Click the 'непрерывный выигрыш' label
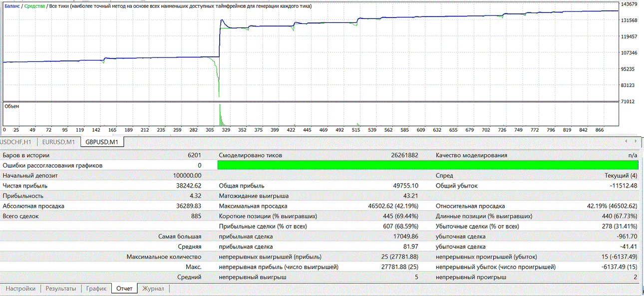Screen dimensions: 644x296 point(252,277)
